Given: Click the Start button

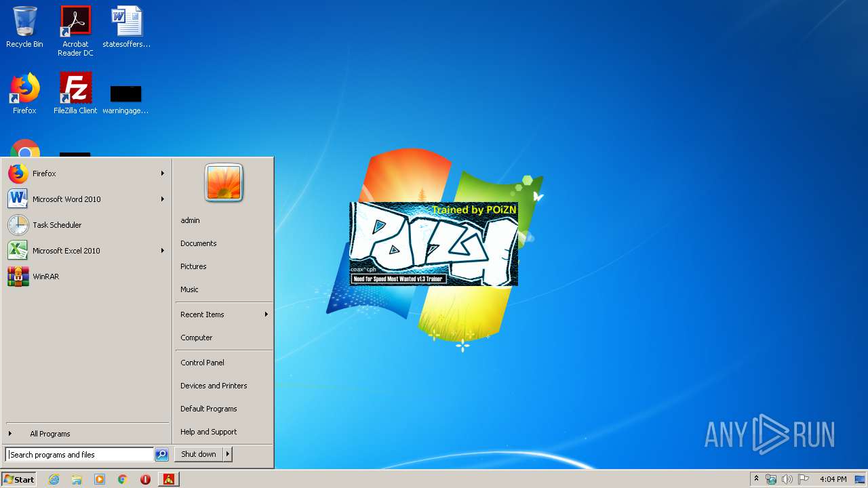Looking at the screenshot, I should tap(19, 479).
